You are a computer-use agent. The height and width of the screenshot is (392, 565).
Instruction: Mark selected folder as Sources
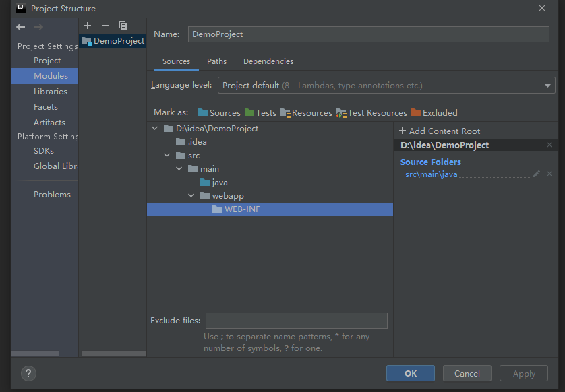pos(225,112)
